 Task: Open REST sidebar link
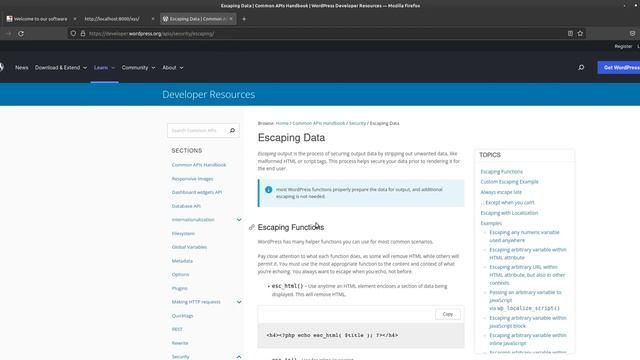[x=177, y=329]
